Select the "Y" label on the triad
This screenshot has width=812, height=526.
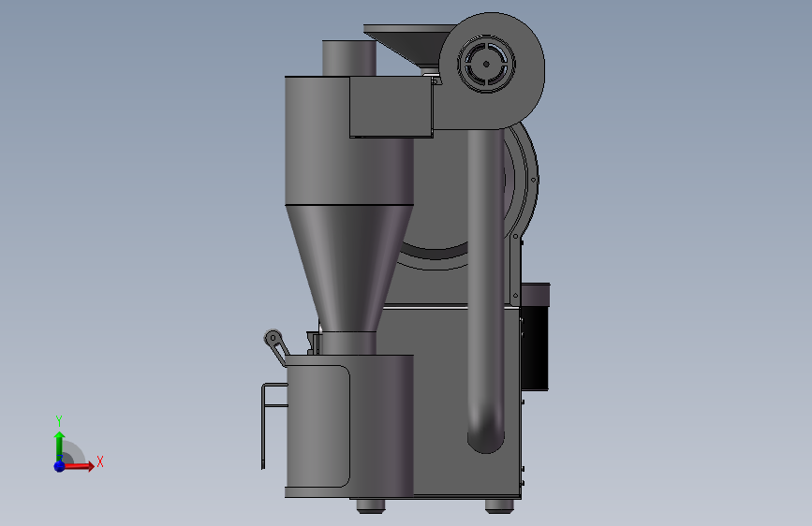point(59,421)
